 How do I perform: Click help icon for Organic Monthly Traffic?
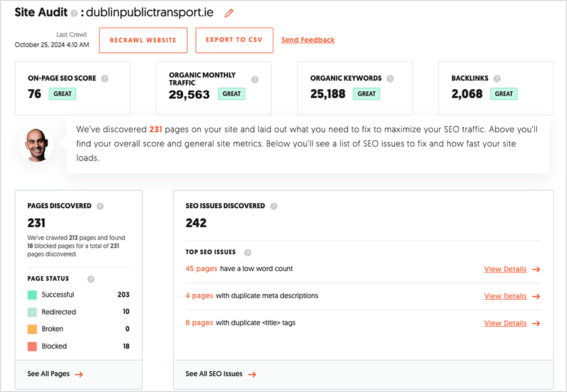[x=255, y=79]
